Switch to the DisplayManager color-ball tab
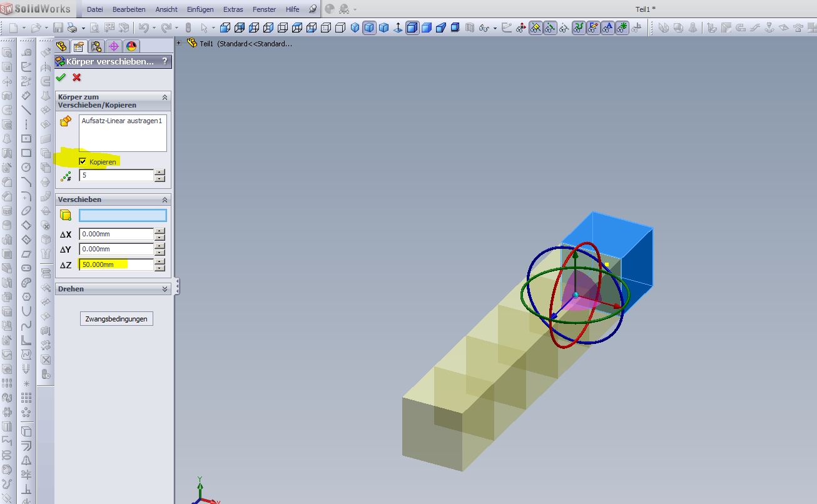 pyautogui.click(x=131, y=46)
